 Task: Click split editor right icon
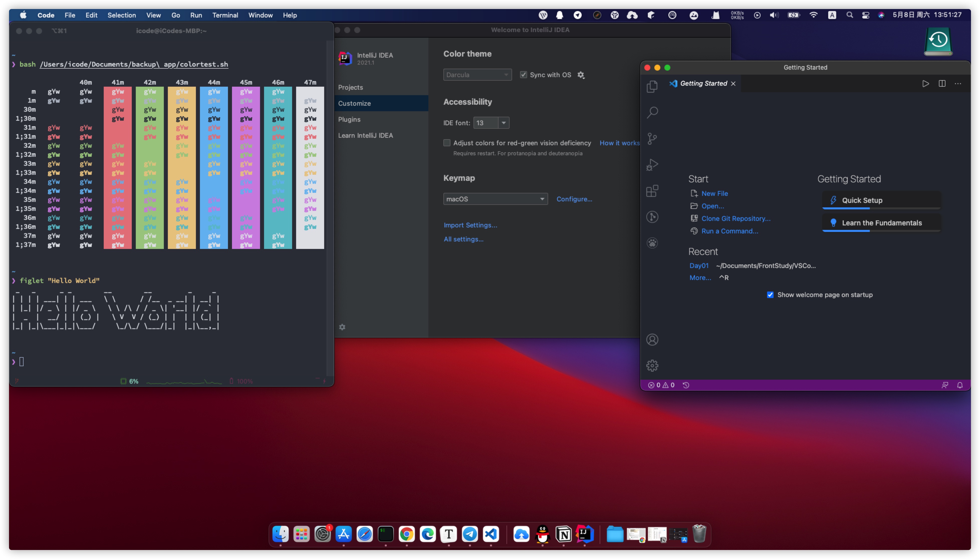[942, 83]
